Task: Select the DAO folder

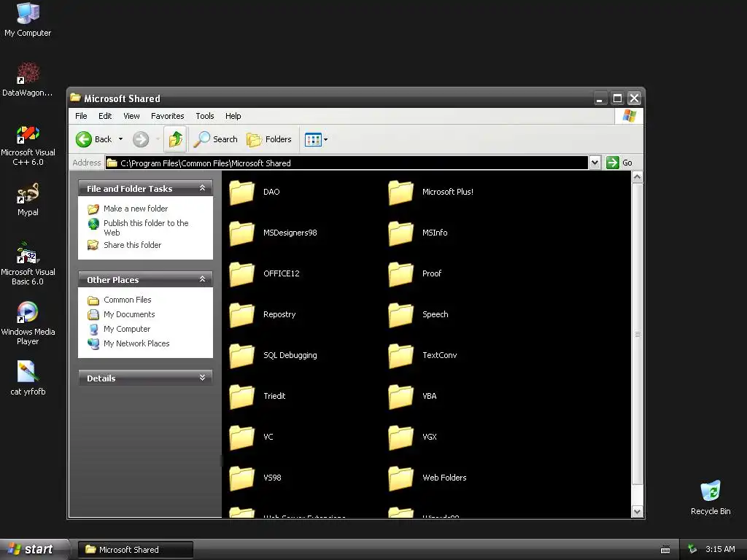Action: (x=255, y=192)
